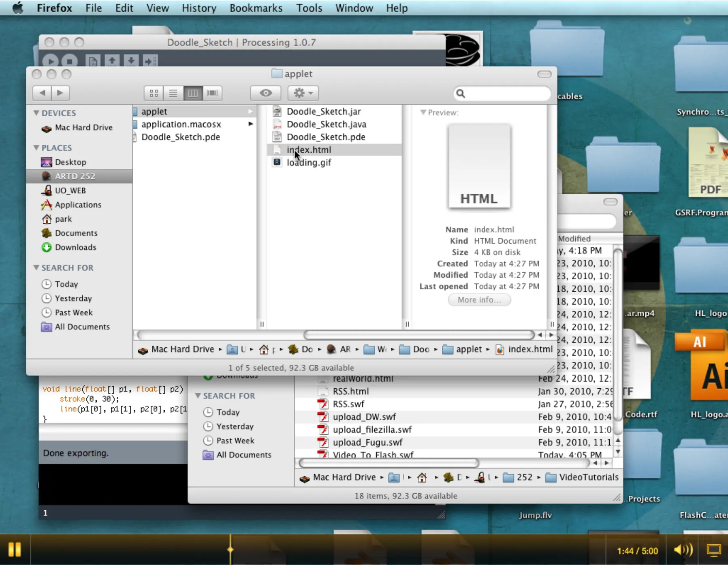The image size is (728, 565).
Task: Collapse the Preview disclosure triangle
Action: pos(423,112)
